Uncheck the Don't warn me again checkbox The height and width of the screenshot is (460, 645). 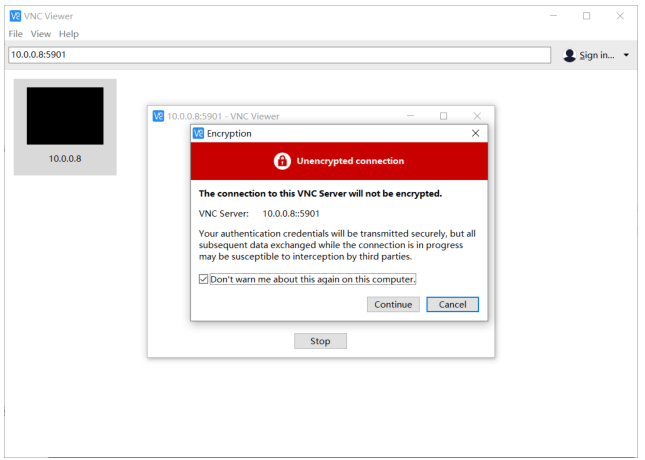[x=204, y=279]
